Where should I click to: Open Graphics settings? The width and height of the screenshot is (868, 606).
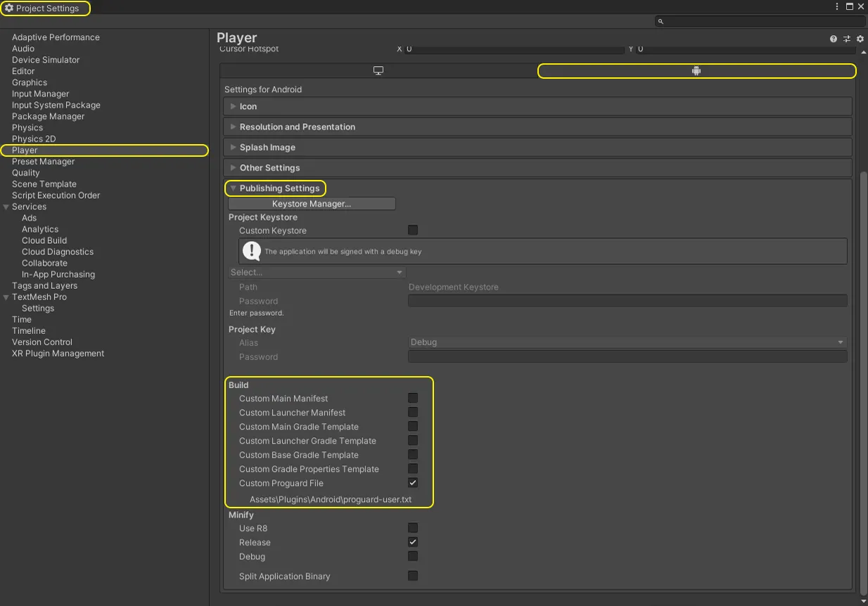(x=30, y=82)
